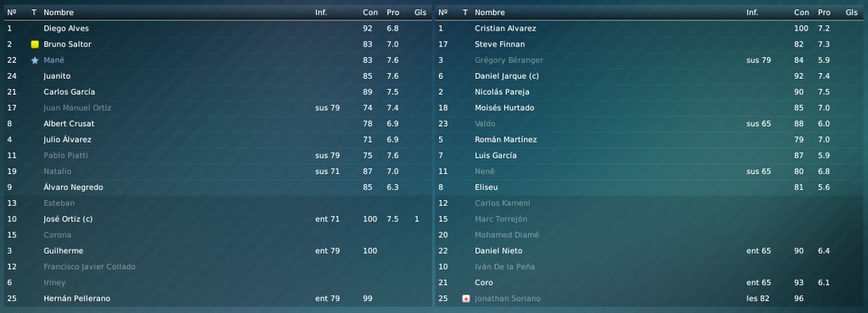868x313 pixels.
Task: Click the Gls header in right table
Action: pos(851,12)
